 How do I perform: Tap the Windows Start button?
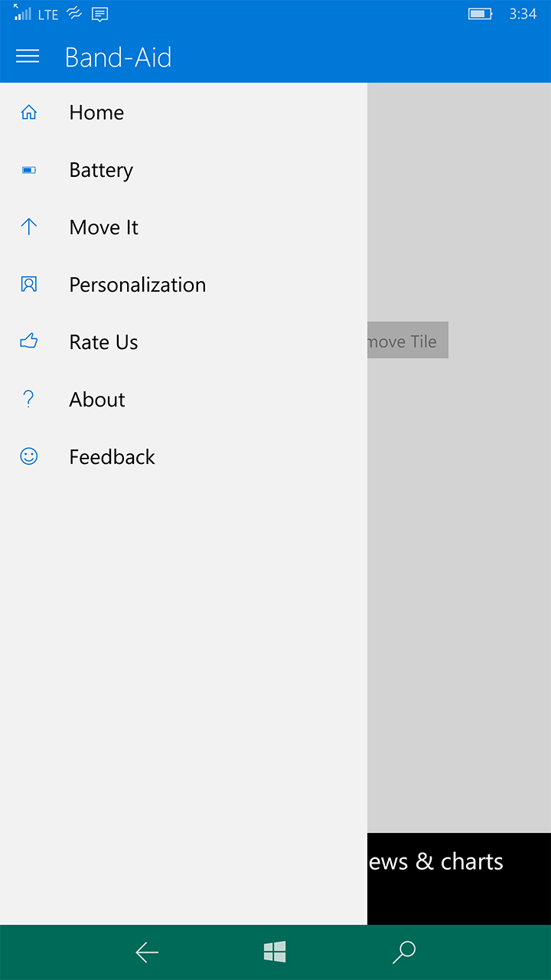click(x=275, y=952)
